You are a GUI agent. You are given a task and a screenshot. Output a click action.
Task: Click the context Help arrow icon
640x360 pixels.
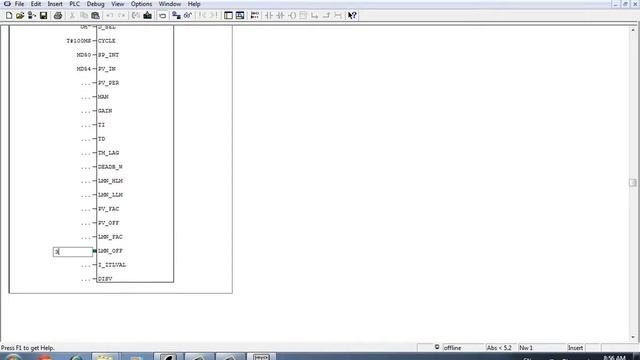pyautogui.click(x=352, y=16)
